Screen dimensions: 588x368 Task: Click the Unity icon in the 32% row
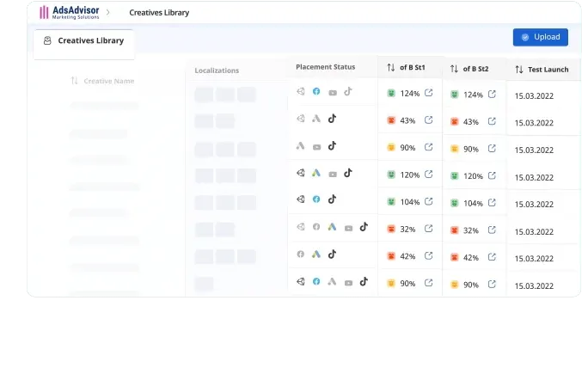pos(300,227)
